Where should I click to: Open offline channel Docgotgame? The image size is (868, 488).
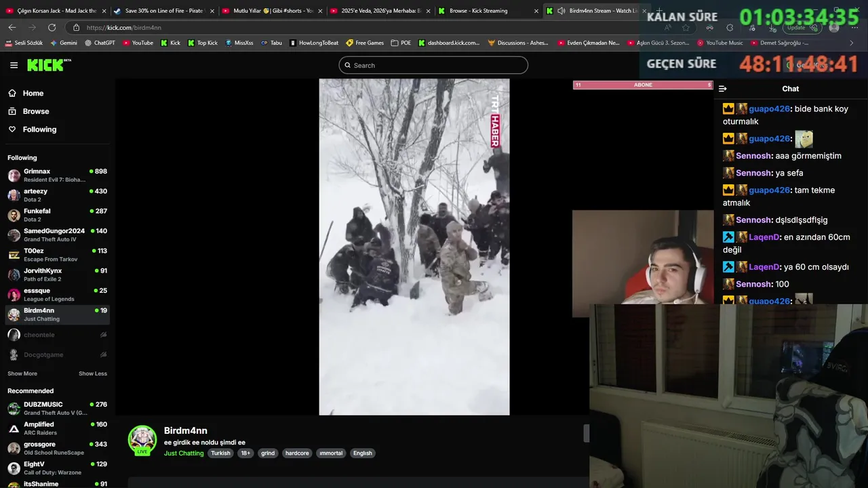(57, 354)
